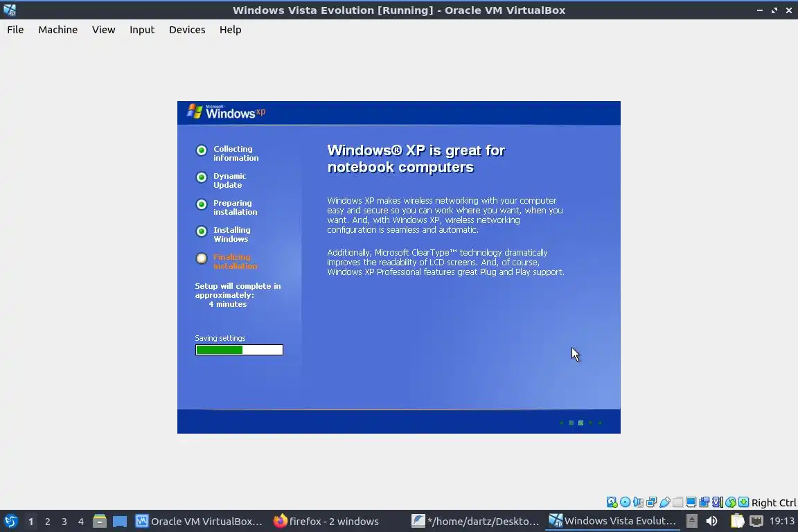Screen dimensions: 798x532
Task: Click the green activity dots in setup footer
Action: click(580, 423)
